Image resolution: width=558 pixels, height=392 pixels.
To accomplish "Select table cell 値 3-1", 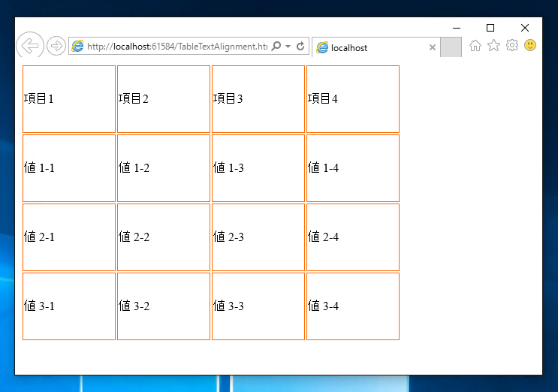I will [69, 306].
